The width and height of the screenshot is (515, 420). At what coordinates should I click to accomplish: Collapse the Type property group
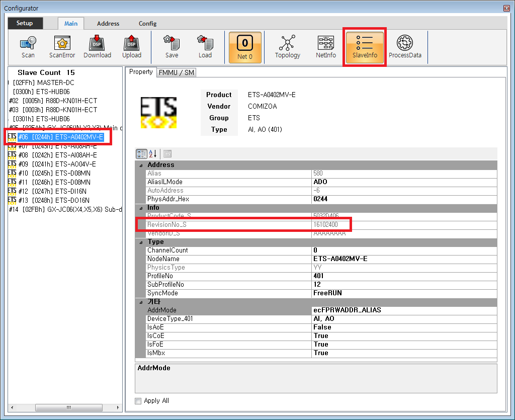pos(141,242)
